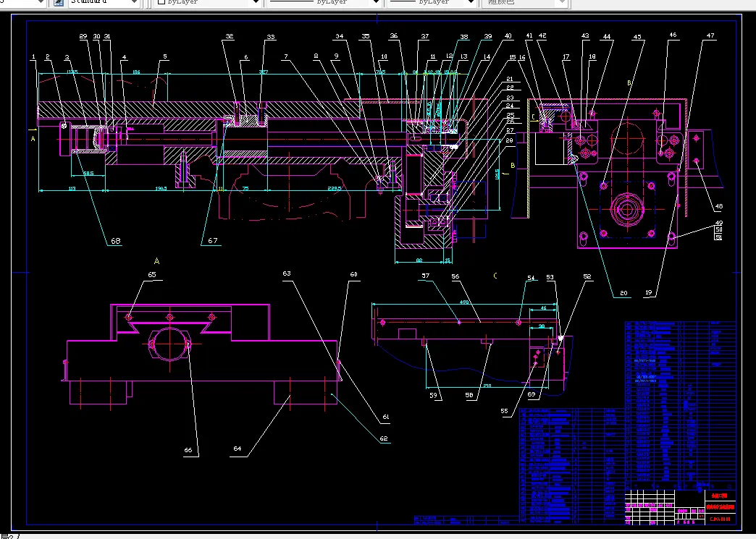Select part balloon label 47
Viewport: 756px width, 539px height.
(x=710, y=35)
